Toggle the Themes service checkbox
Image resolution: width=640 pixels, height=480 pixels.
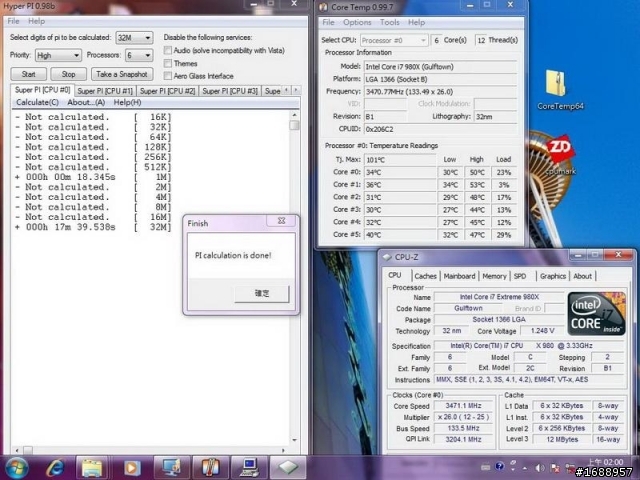pos(168,63)
